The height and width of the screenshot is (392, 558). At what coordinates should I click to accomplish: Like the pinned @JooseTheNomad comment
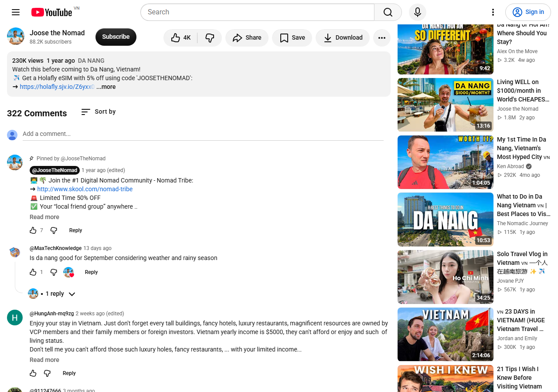click(x=33, y=230)
